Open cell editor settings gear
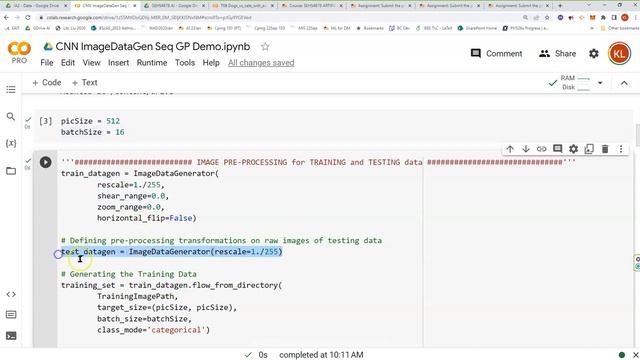 (x=573, y=149)
